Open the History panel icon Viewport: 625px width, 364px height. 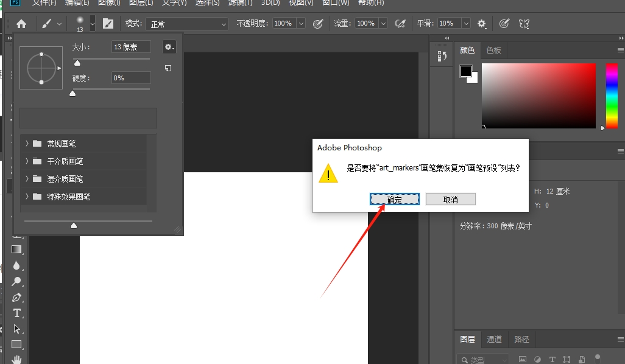pyautogui.click(x=442, y=56)
